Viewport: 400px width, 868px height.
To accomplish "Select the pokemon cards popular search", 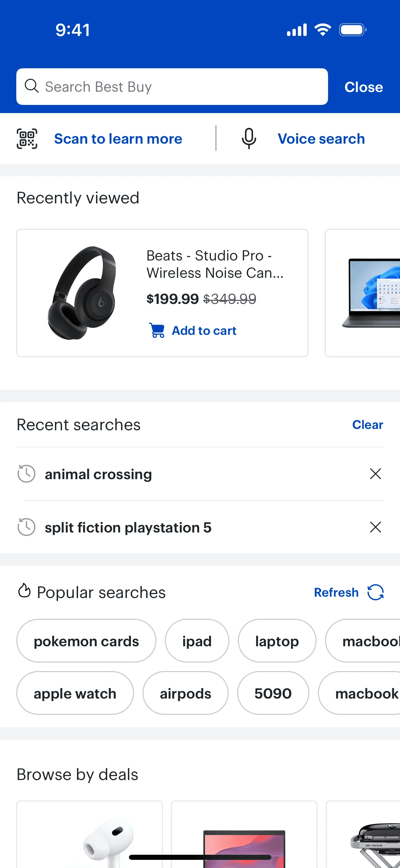I will (86, 641).
